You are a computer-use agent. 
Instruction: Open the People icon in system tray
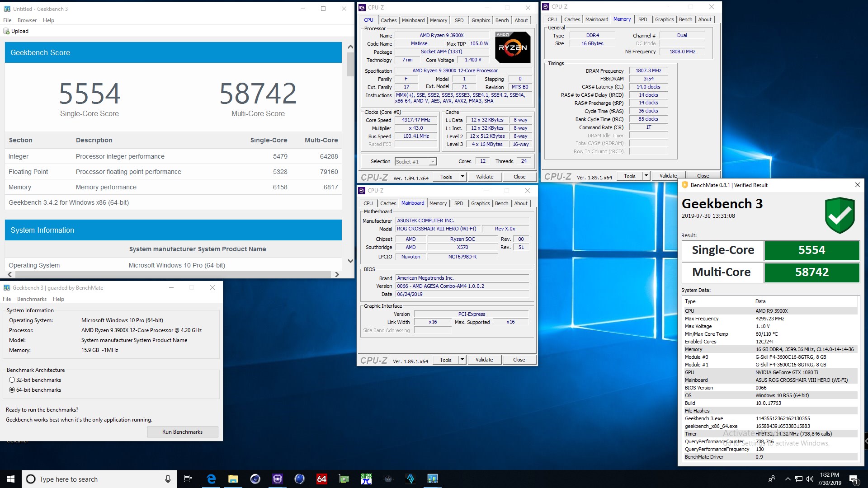772,479
